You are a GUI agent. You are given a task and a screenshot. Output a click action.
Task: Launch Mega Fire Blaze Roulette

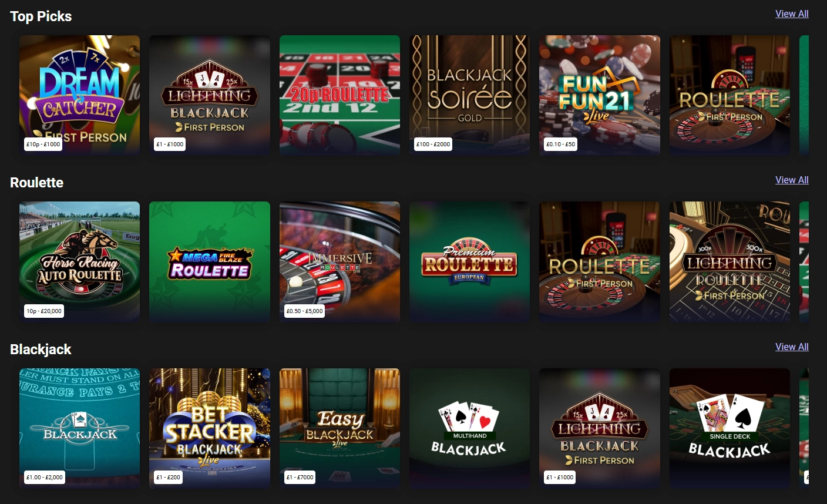pos(210,262)
